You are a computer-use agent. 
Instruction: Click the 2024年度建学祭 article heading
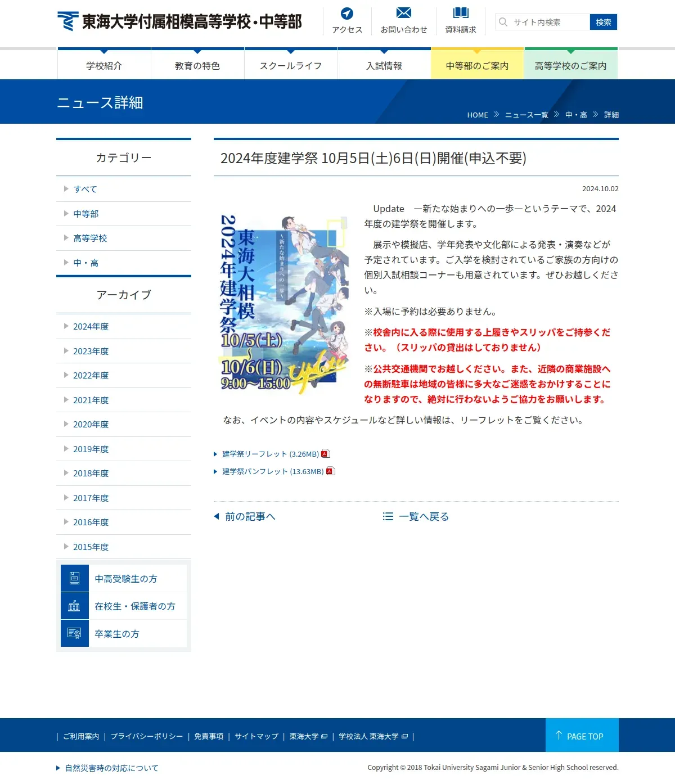(373, 158)
